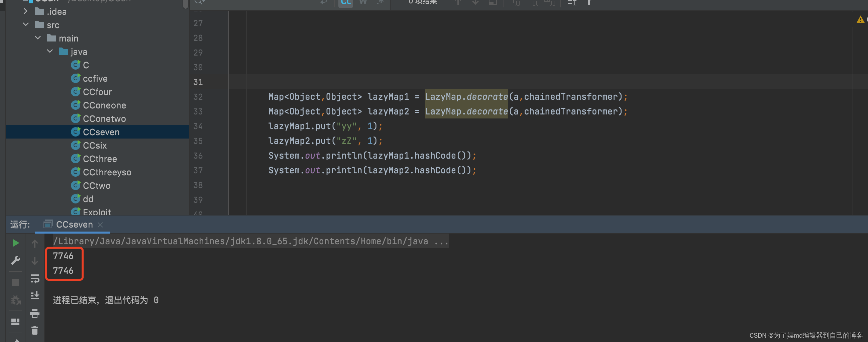This screenshot has width=868, height=342.
Task: Click the console window icon on CCseven tab
Action: 48,224
